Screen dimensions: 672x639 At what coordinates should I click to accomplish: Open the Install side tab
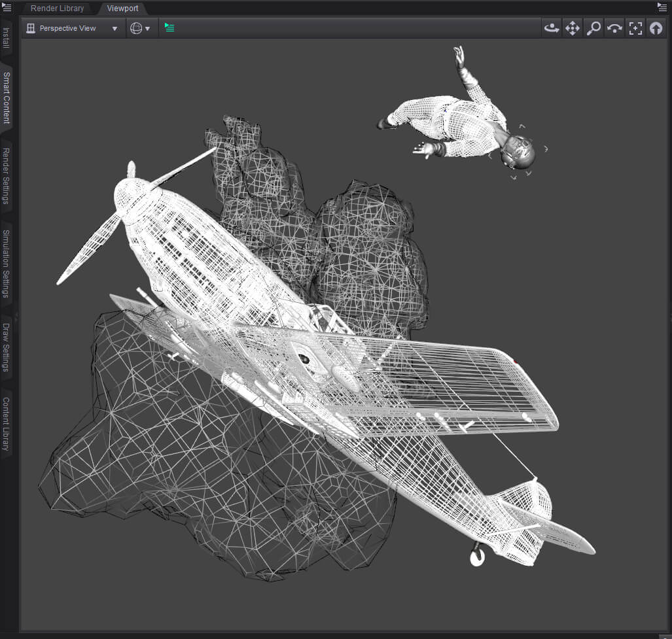(x=6, y=38)
